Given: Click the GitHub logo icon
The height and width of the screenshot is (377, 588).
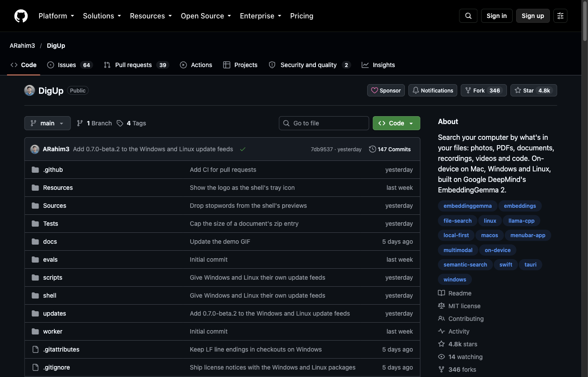Looking at the screenshot, I should coord(21,16).
